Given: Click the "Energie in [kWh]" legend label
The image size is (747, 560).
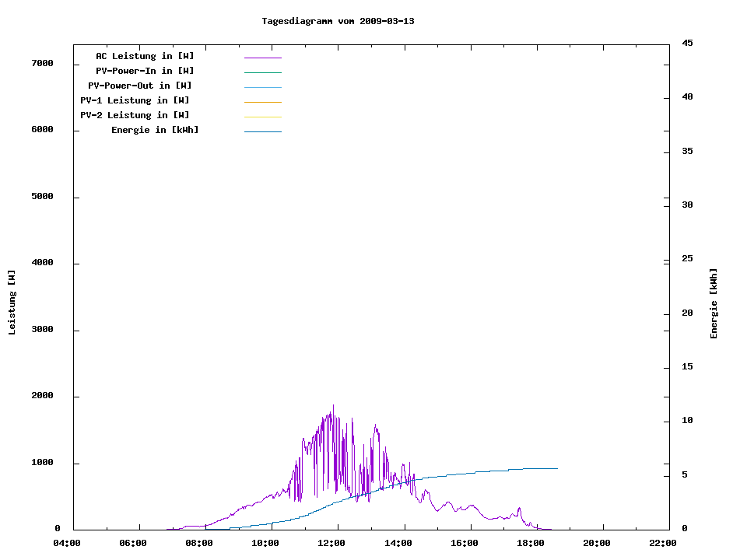Looking at the screenshot, I should click(x=155, y=130).
